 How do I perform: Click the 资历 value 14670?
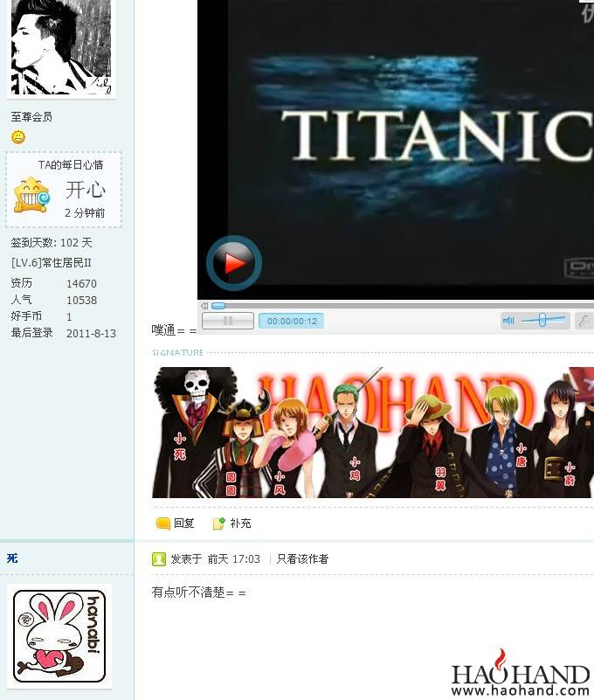[x=81, y=283]
